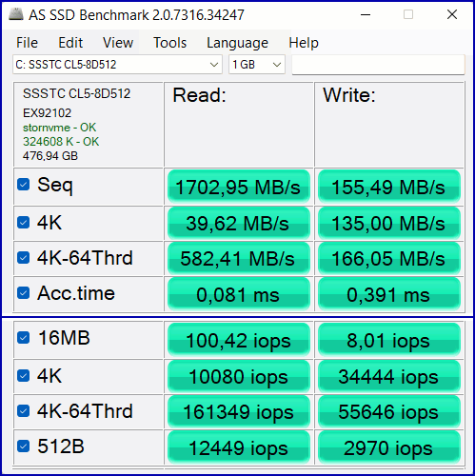This screenshot has height=476, width=475.
Task: Uncheck the Seq test checkbox
Action: (x=24, y=185)
